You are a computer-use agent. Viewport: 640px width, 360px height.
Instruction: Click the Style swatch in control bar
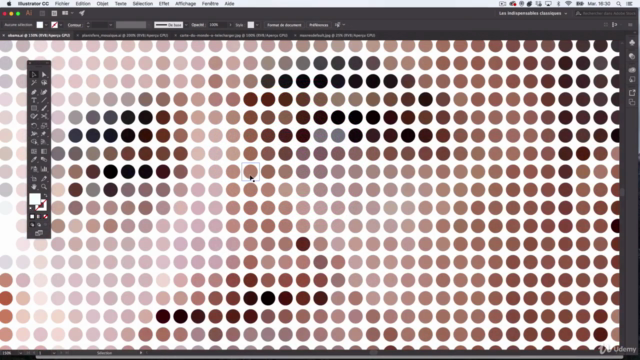251,25
